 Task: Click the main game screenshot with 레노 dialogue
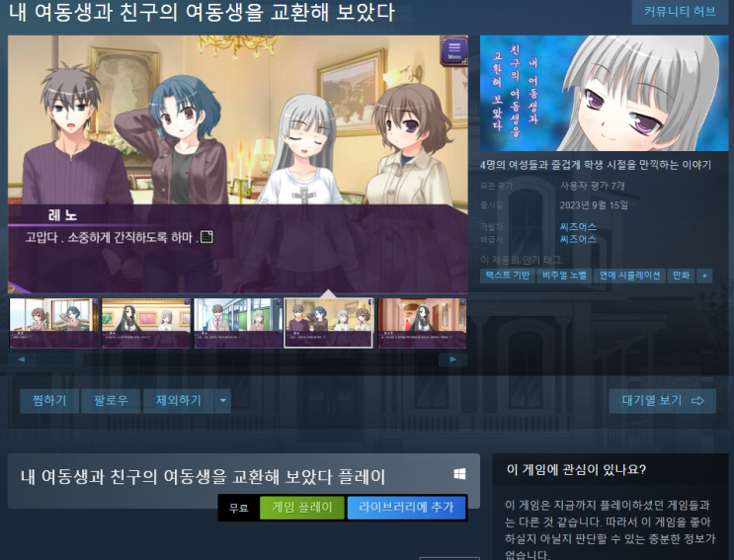[x=238, y=165]
